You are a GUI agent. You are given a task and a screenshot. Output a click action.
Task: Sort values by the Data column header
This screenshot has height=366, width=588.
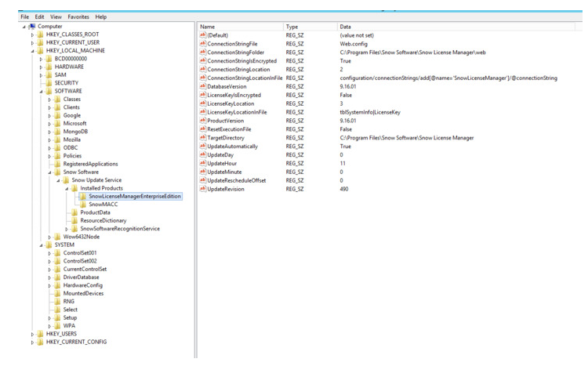(x=456, y=27)
